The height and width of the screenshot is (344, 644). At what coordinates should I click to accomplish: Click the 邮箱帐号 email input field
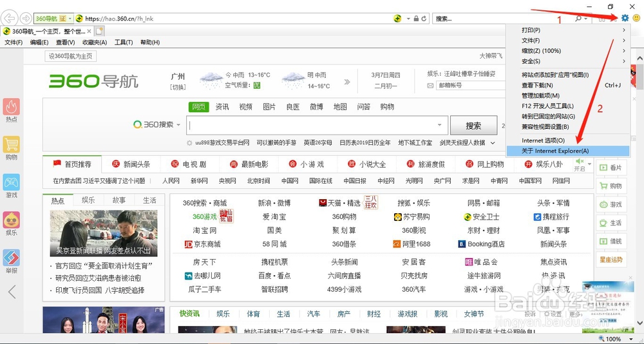pyautogui.click(x=471, y=86)
